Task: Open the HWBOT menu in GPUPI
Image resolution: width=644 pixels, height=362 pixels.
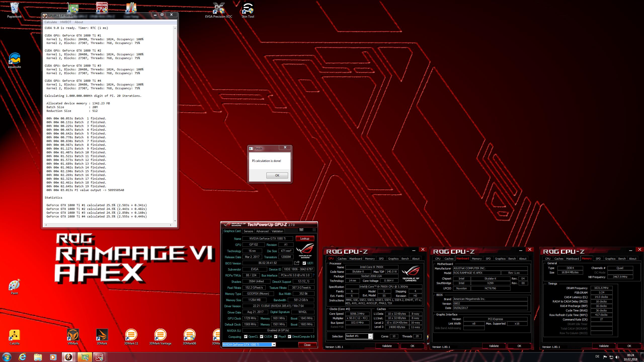Action: [66, 22]
